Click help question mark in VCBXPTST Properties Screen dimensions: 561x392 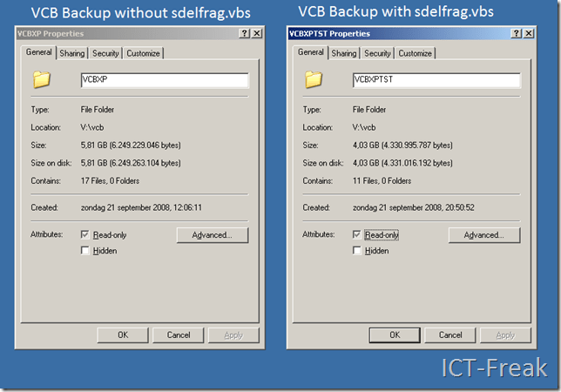pos(516,33)
